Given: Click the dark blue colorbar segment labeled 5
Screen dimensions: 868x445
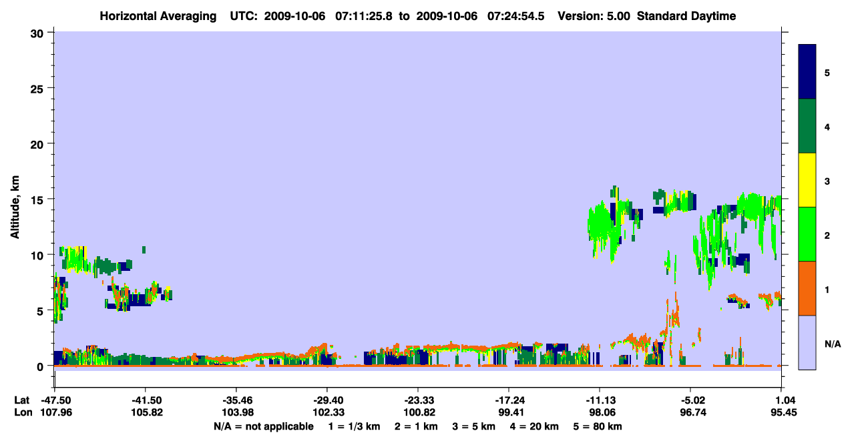Looking at the screenshot, I should pos(807,72).
